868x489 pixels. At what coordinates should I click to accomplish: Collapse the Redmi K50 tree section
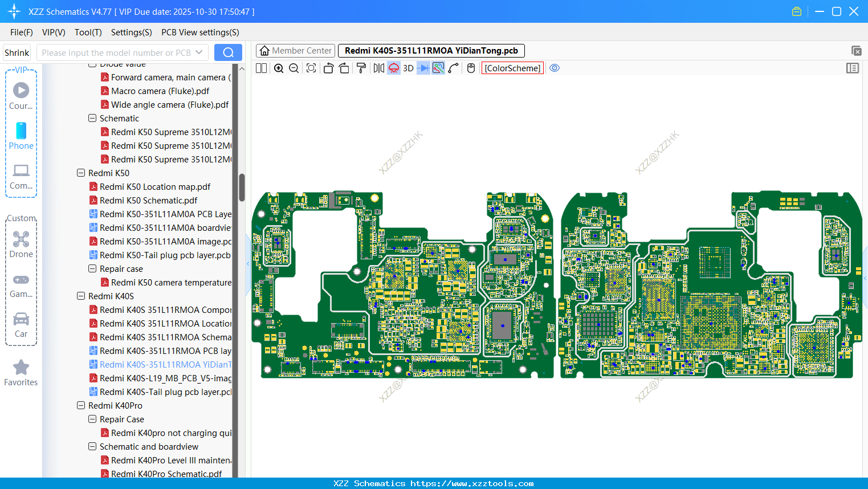(80, 173)
